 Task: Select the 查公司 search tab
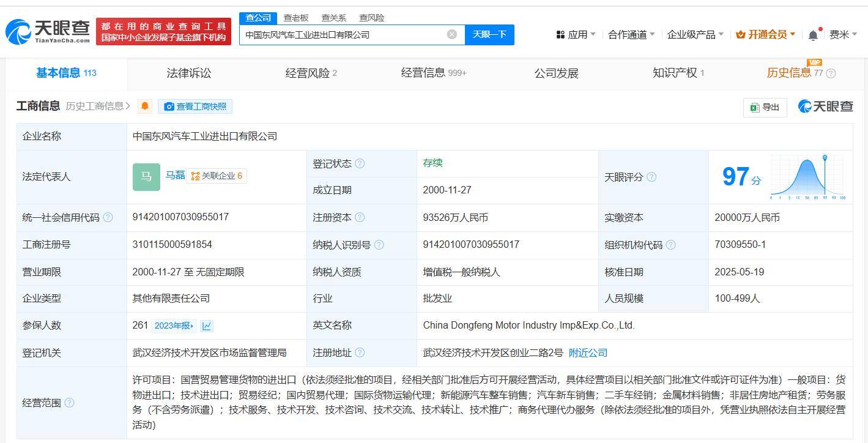coord(258,18)
